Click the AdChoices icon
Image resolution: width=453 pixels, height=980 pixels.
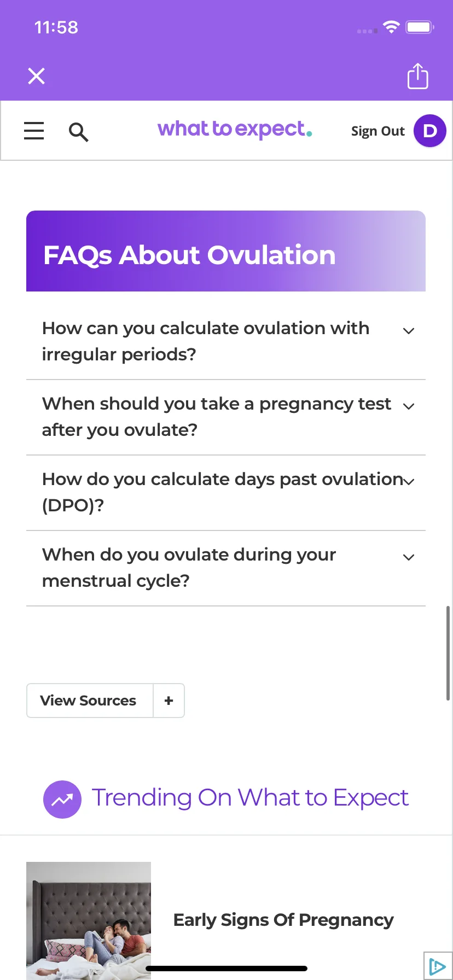tap(438, 966)
